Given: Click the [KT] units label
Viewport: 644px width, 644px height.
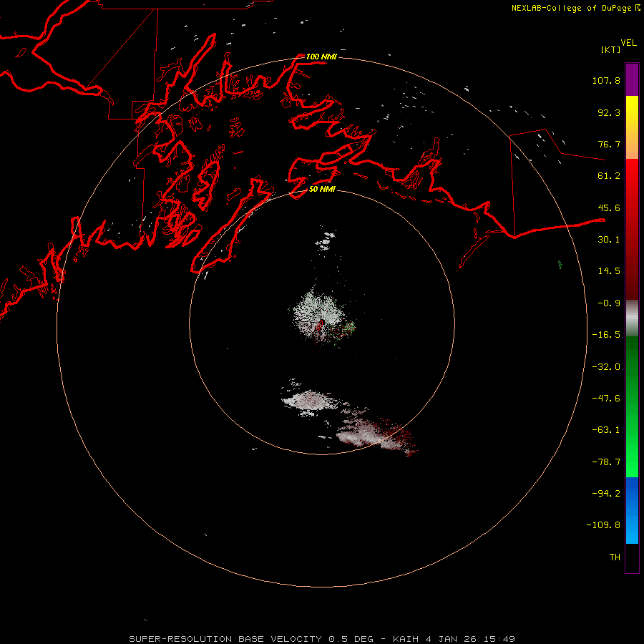Looking at the screenshot, I should coord(611,49).
